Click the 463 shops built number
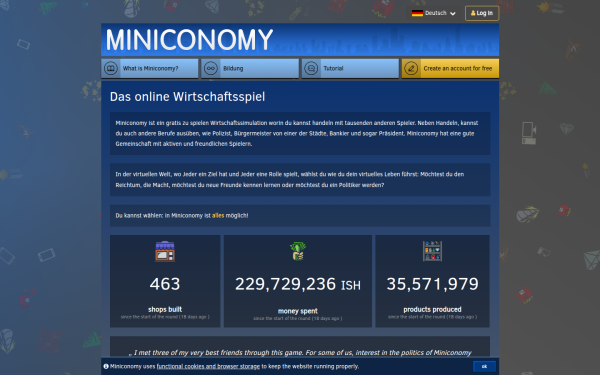 pyautogui.click(x=165, y=284)
